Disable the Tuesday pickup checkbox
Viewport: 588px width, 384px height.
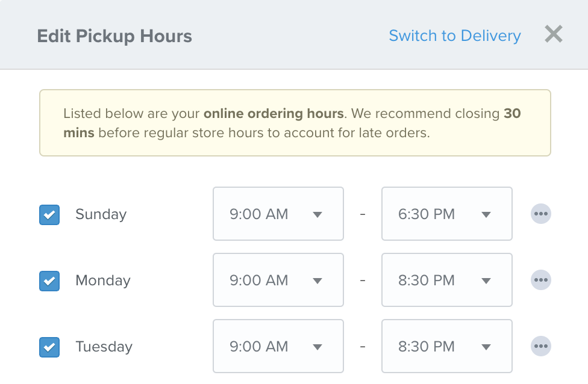(49, 347)
